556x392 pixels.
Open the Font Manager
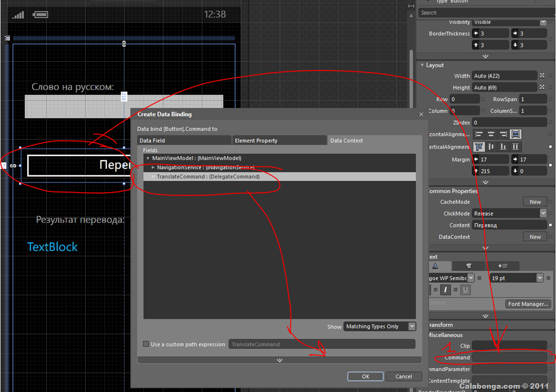(x=528, y=304)
